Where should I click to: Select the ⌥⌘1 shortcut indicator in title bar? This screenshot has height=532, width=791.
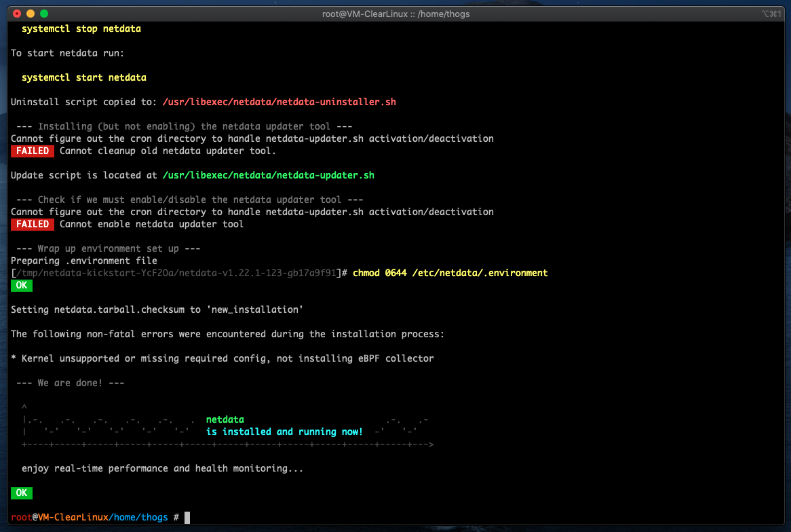coord(773,13)
